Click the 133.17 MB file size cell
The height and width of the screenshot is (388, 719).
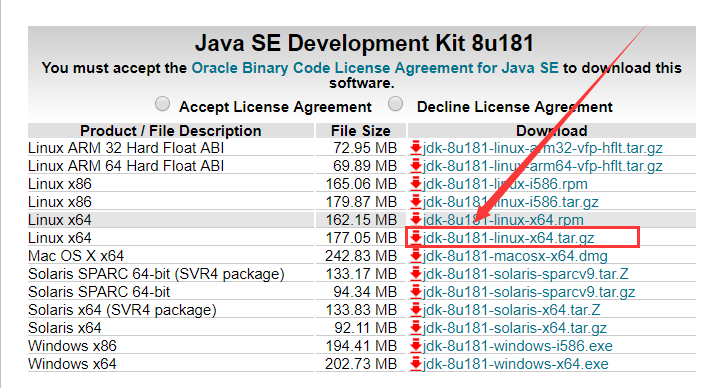[x=361, y=274]
